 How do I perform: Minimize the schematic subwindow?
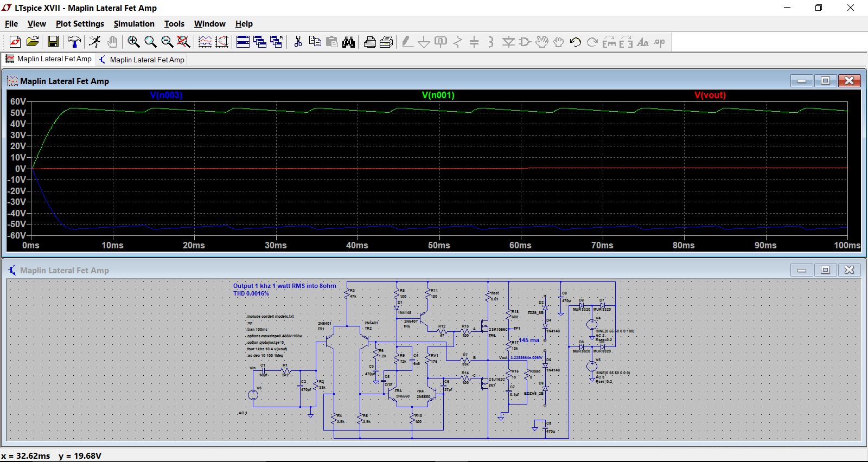tap(801, 270)
